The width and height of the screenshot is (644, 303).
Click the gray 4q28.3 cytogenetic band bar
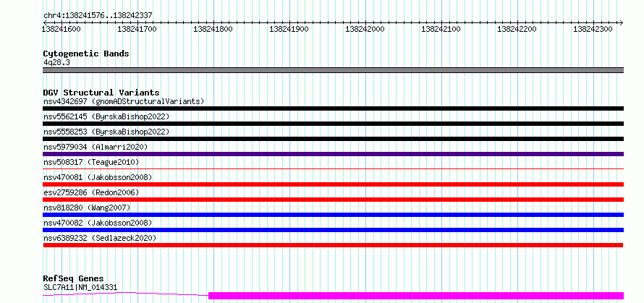pyautogui.click(x=333, y=70)
